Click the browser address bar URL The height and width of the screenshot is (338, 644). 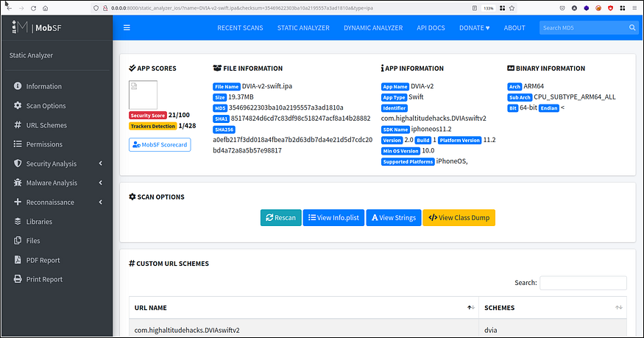tap(242, 8)
